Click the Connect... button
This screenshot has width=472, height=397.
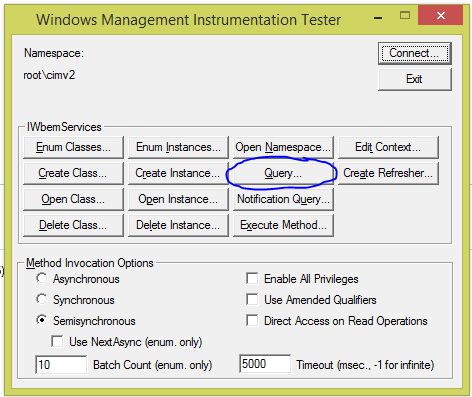(x=415, y=53)
